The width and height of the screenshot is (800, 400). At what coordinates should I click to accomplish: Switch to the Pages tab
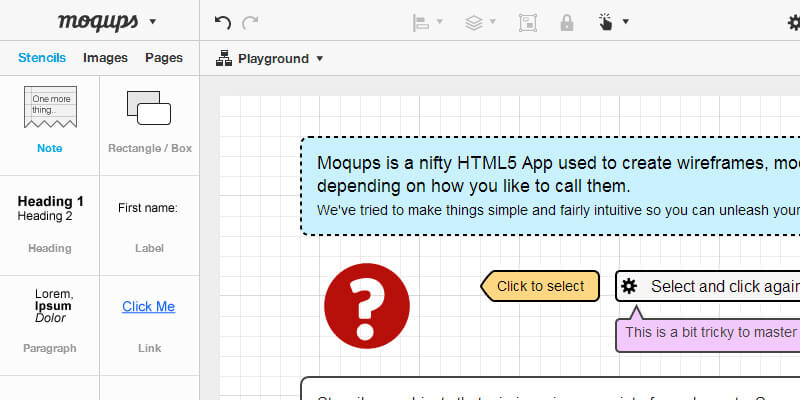click(x=164, y=58)
